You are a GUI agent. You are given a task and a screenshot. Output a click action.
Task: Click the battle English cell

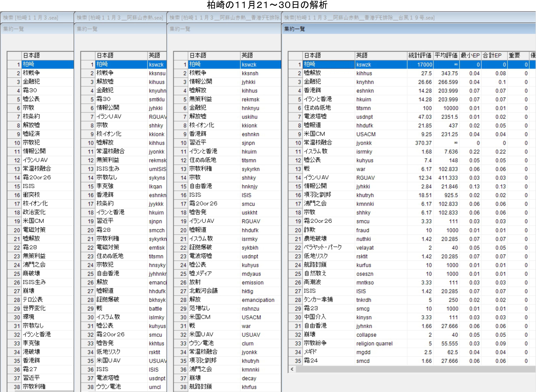point(155,309)
